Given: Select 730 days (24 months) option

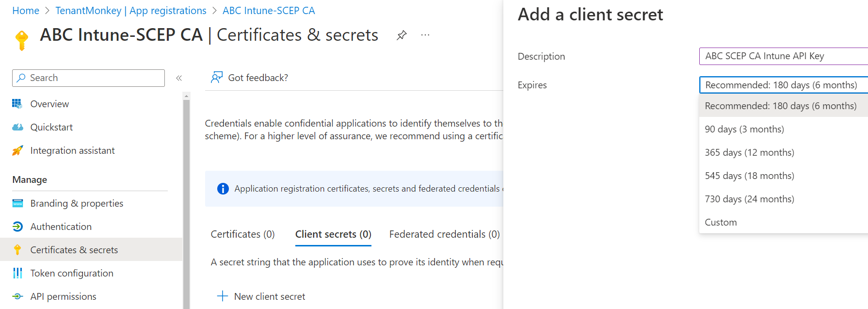Looking at the screenshot, I should pyautogui.click(x=749, y=199).
